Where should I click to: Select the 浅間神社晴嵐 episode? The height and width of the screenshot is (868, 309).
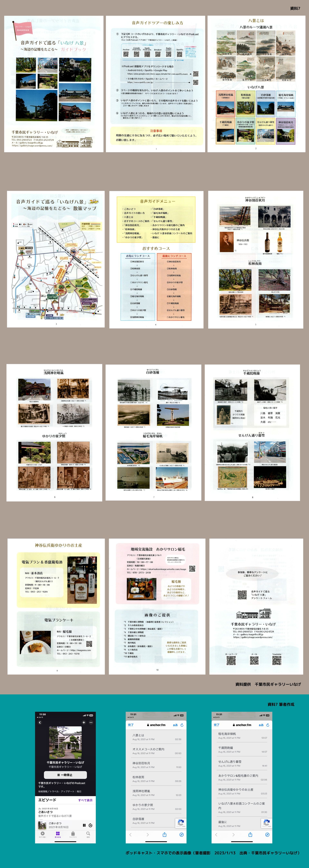point(141,791)
